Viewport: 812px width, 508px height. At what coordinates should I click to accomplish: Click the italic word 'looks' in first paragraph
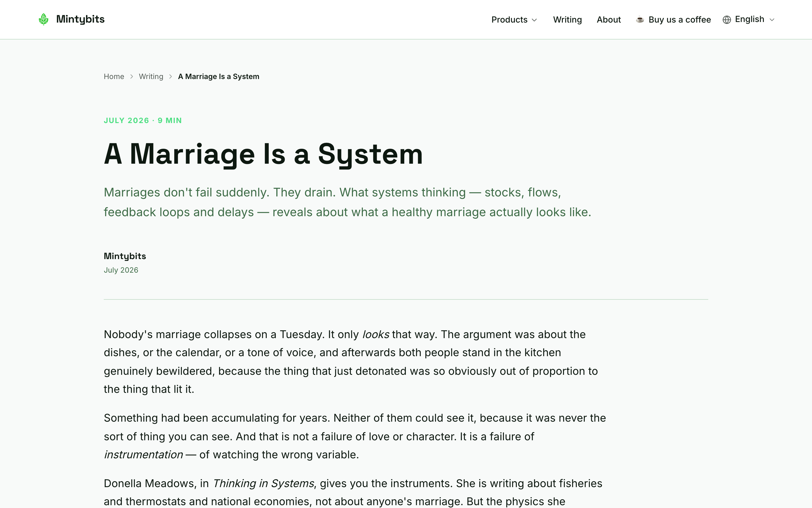[376, 334]
